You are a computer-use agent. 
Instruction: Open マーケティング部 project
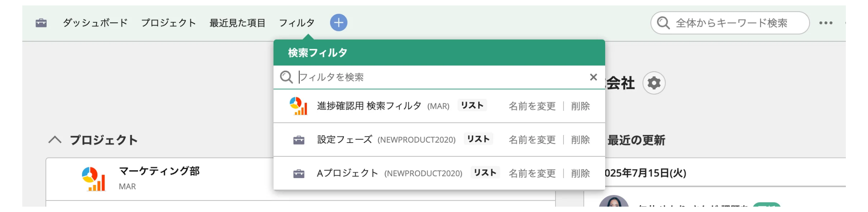click(x=159, y=171)
